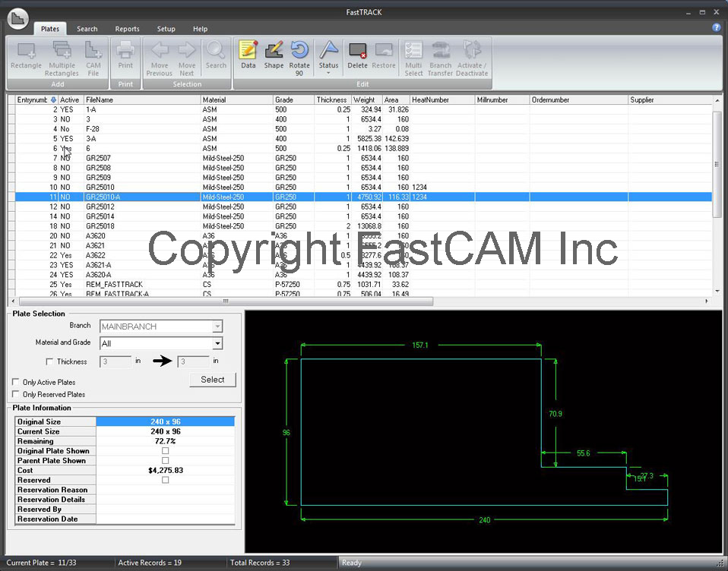Click the horizontal scrollbar thumb of table
This screenshot has height=571, width=728.
click(x=226, y=301)
